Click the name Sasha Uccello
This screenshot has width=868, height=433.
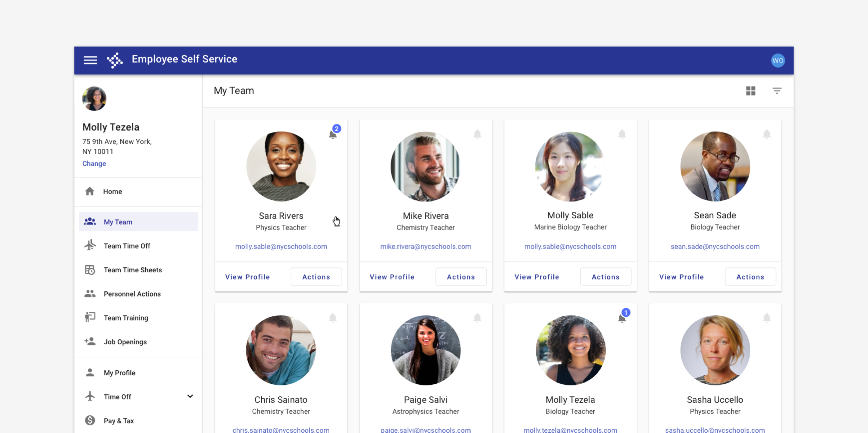pyautogui.click(x=715, y=400)
